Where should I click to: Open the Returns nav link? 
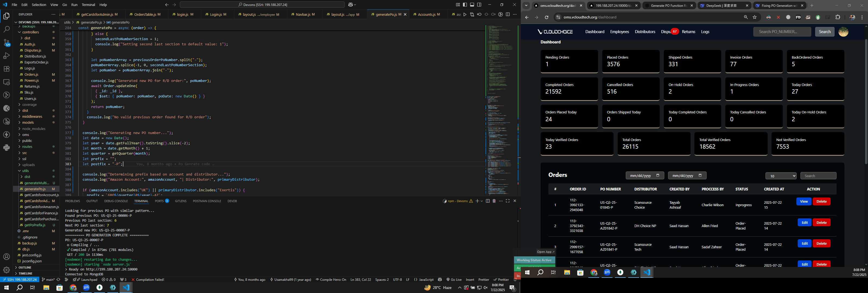(x=688, y=32)
